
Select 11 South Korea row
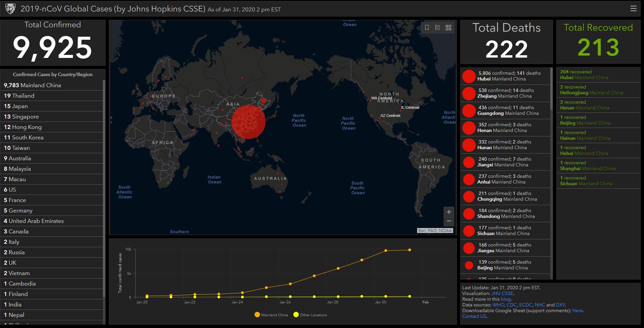[52, 137]
